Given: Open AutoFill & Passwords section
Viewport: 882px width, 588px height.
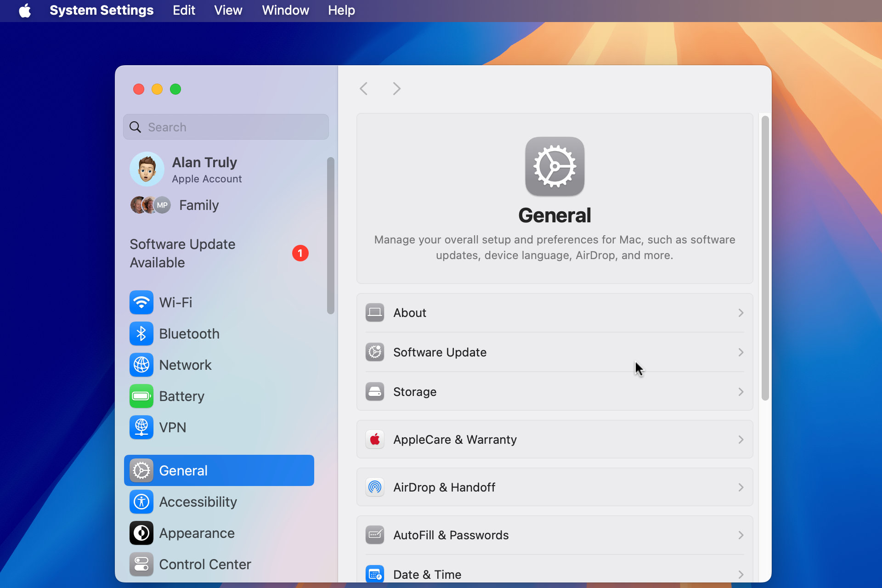Looking at the screenshot, I should point(554,535).
